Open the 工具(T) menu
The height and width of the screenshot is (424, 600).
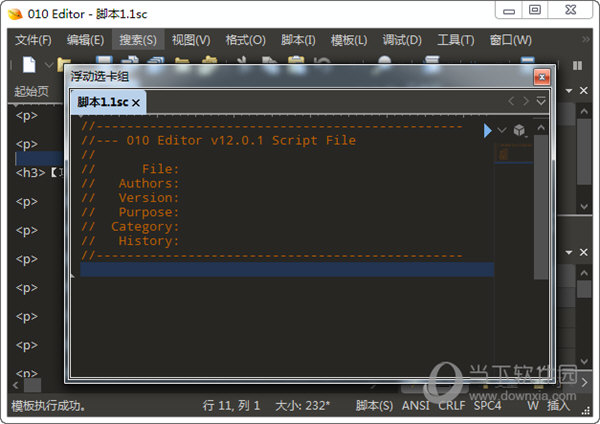456,40
